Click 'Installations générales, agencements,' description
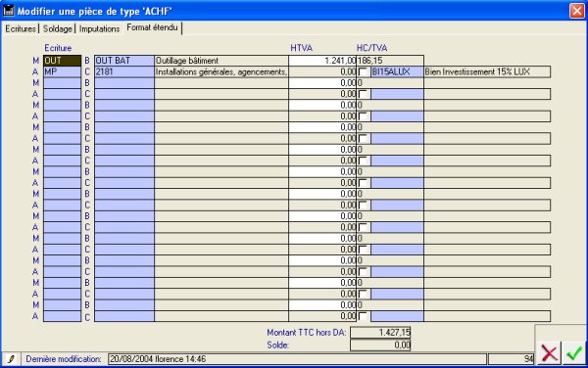The height and width of the screenshot is (368, 588). click(221, 71)
